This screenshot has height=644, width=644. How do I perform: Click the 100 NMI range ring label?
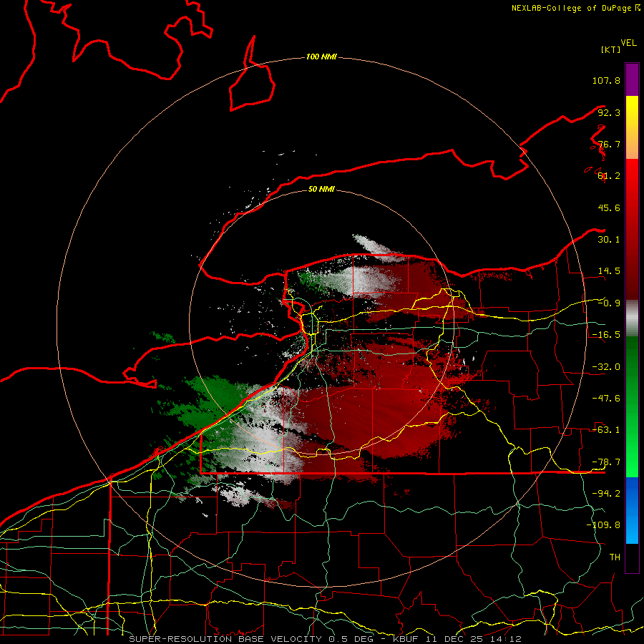(321, 57)
